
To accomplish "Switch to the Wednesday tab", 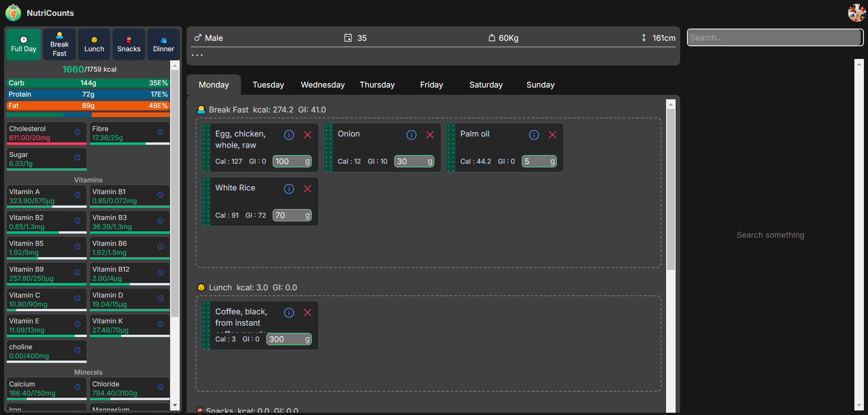I will 323,85.
